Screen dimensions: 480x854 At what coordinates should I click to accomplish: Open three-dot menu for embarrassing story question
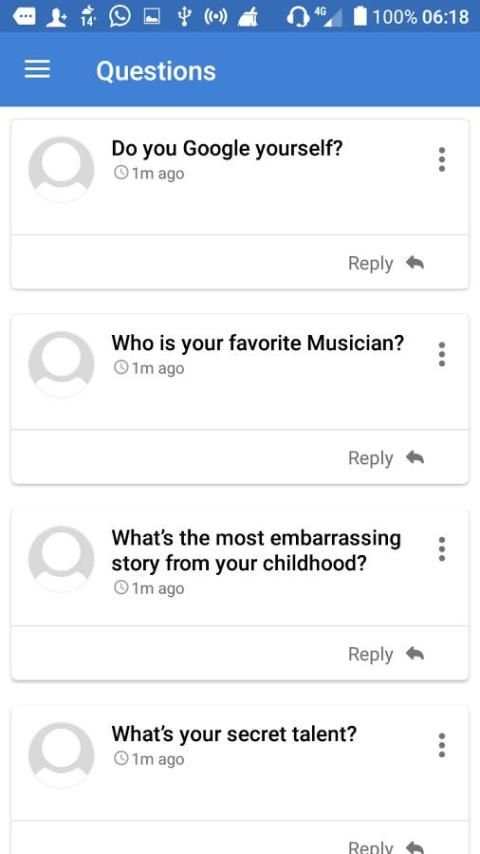pos(442,549)
